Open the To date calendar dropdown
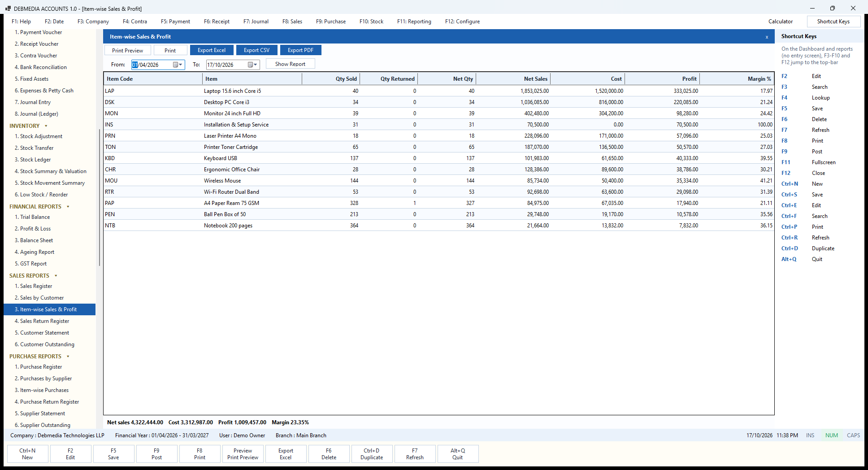The height and width of the screenshot is (470, 868). [x=253, y=65]
